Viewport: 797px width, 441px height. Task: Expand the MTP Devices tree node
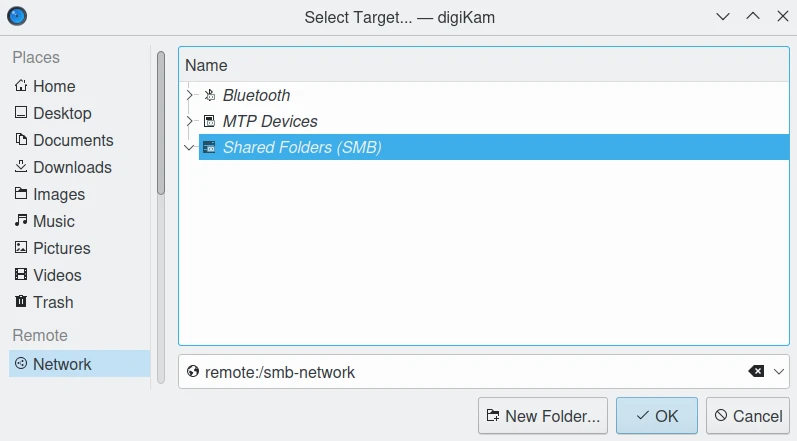[189, 121]
